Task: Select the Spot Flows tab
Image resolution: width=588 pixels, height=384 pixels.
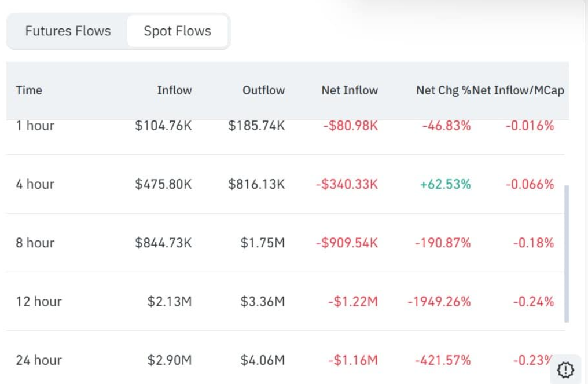Action: click(x=177, y=31)
